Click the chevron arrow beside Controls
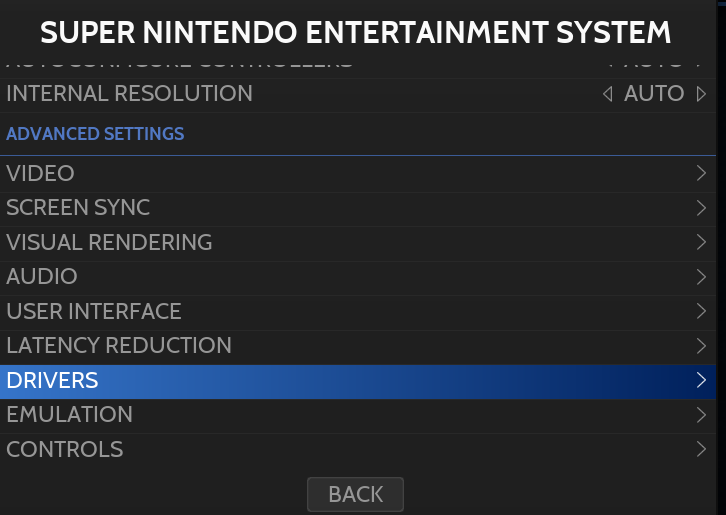 tap(701, 449)
